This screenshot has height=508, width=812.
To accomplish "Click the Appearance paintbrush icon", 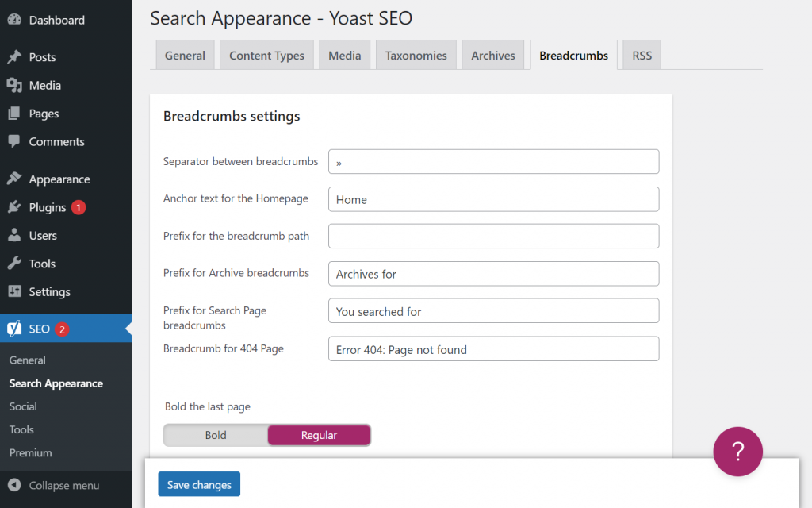I will pos(14,179).
